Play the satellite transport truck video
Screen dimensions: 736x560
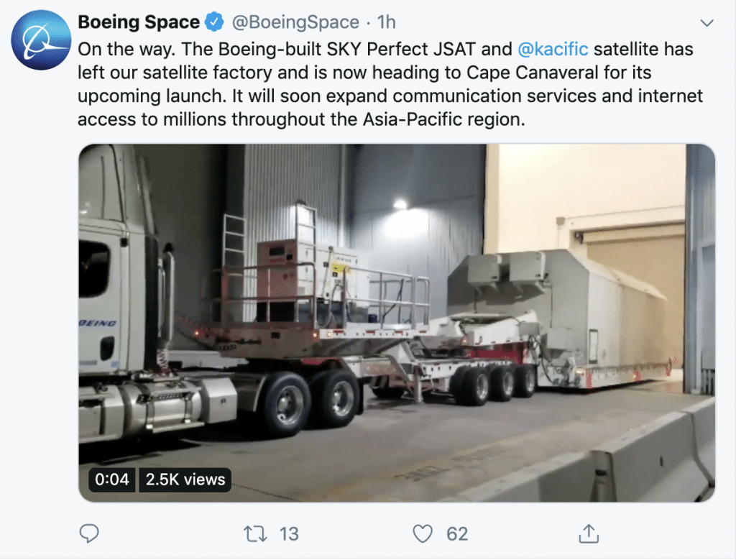397,322
